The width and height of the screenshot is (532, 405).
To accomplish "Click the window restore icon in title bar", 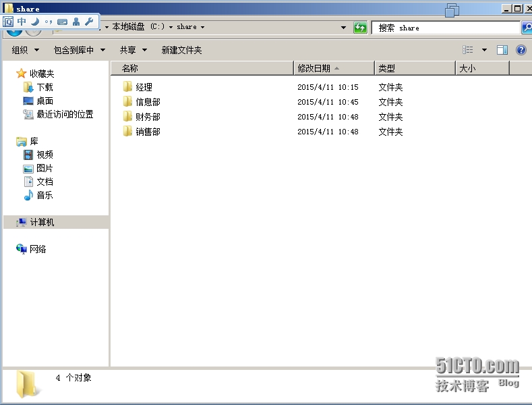I will click(452, 10).
